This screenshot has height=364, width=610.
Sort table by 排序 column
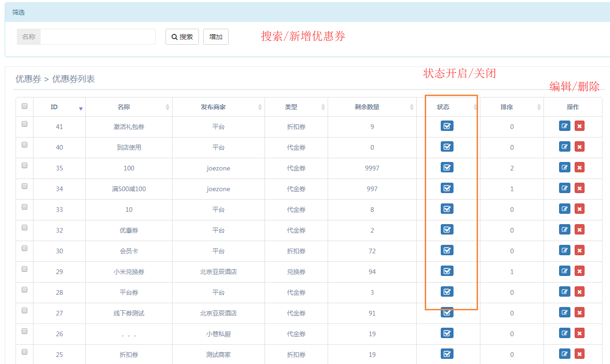pos(511,107)
